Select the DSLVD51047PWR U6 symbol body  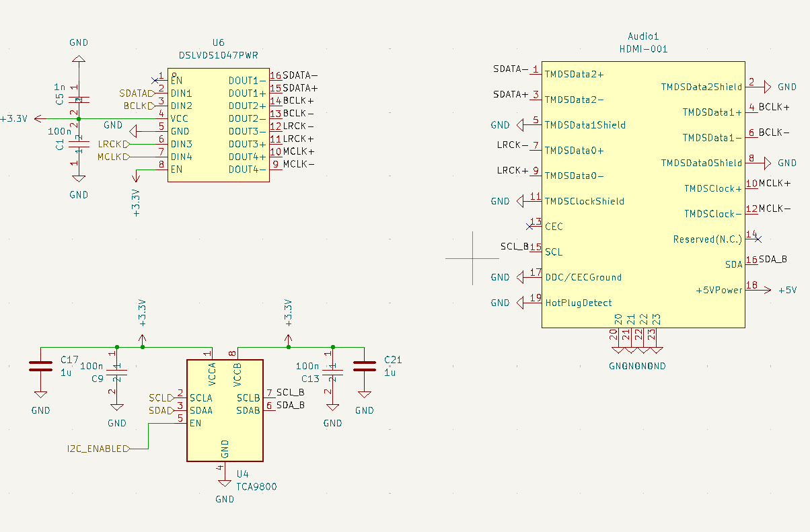pos(218,124)
